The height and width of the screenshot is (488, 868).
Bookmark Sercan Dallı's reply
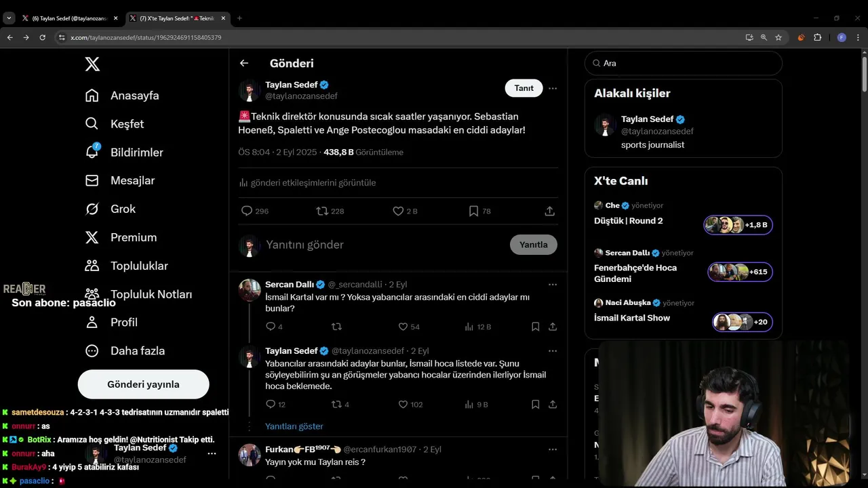click(x=535, y=327)
